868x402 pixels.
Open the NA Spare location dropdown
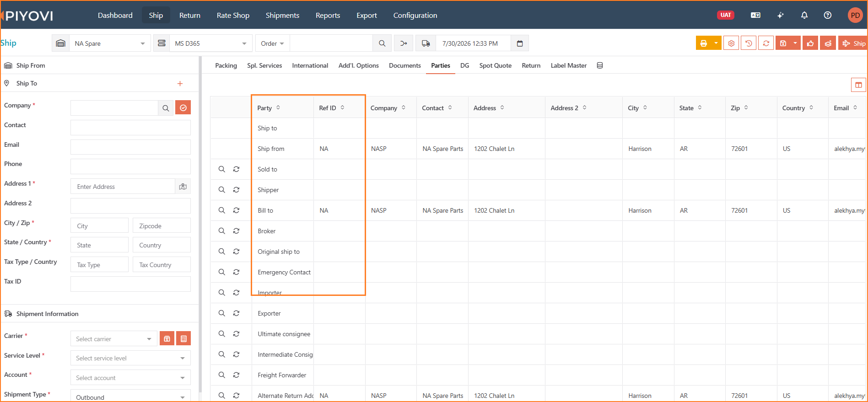[x=110, y=43]
